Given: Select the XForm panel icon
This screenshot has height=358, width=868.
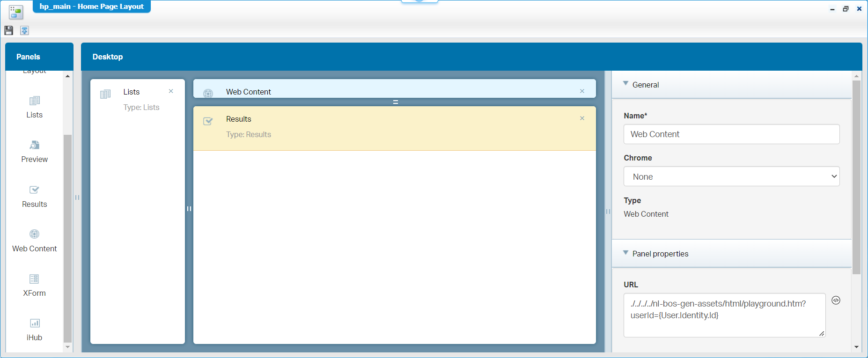Looking at the screenshot, I should pyautogui.click(x=34, y=279).
